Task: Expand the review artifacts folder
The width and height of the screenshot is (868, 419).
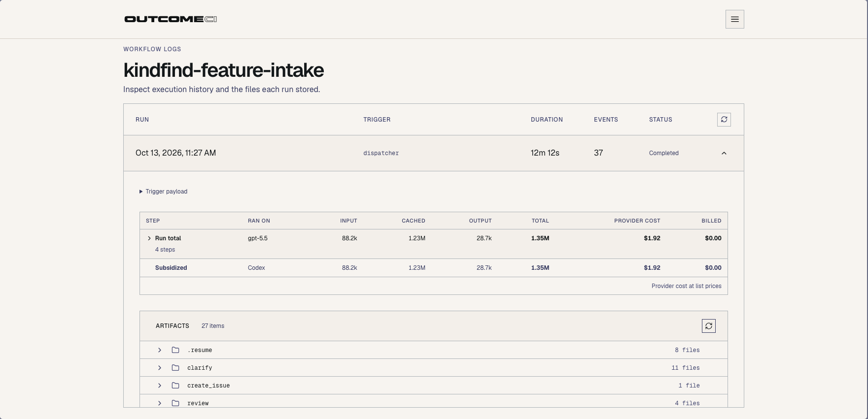Action: point(160,403)
